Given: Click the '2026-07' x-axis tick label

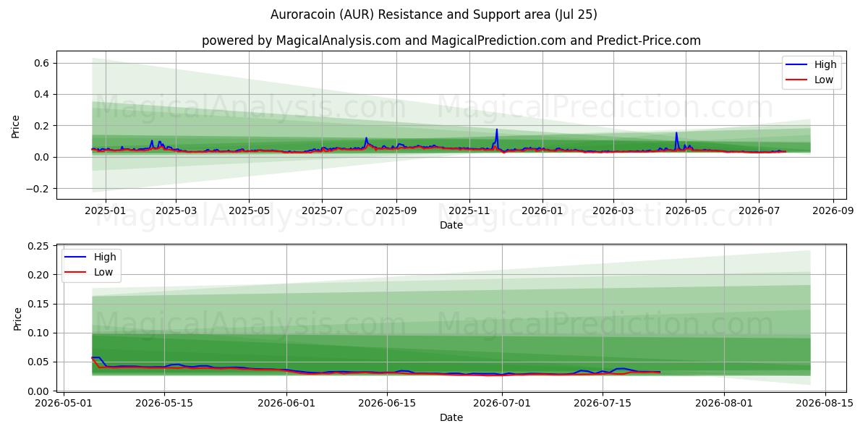Looking at the screenshot, I should click(759, 213).
